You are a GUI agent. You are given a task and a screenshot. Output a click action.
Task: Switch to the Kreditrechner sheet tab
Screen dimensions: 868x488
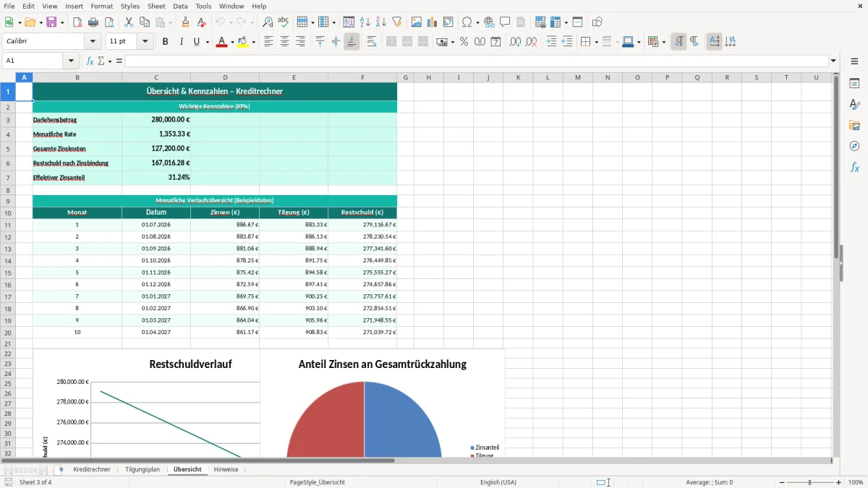coord(92,469)
